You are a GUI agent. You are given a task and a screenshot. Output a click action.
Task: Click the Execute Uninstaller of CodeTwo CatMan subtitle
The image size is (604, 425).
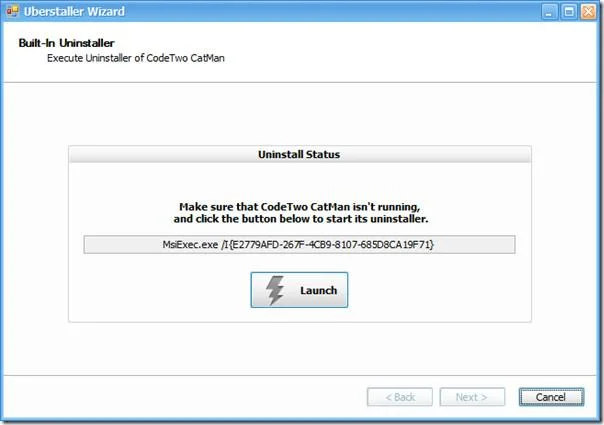(136, 58)
